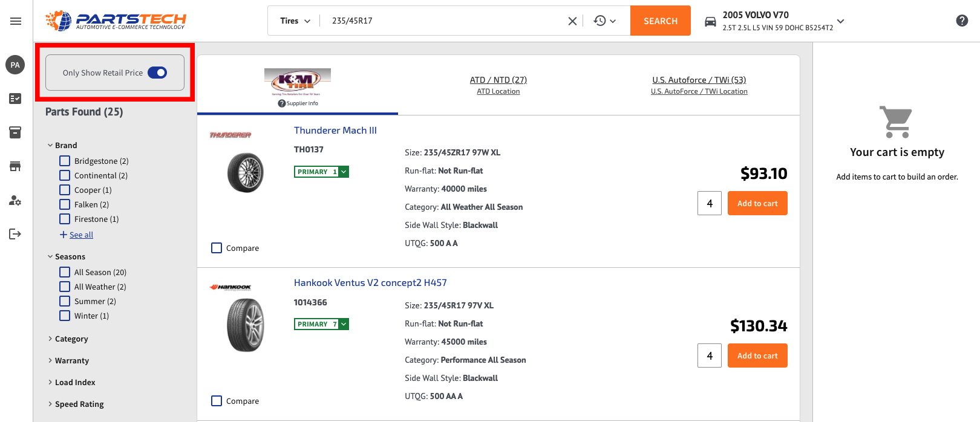Open the hamburger menu

point(16,21)
